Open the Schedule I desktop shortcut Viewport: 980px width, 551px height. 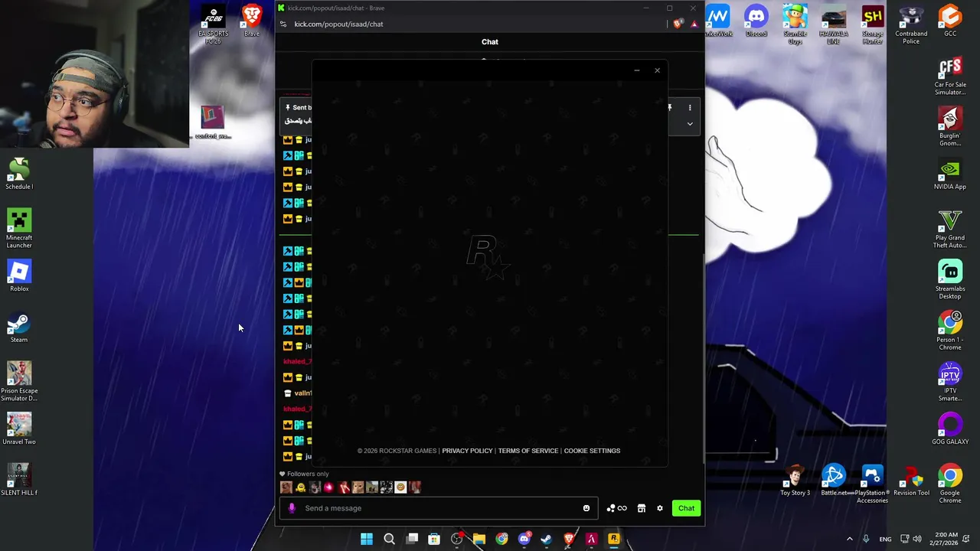click(19, 174)
